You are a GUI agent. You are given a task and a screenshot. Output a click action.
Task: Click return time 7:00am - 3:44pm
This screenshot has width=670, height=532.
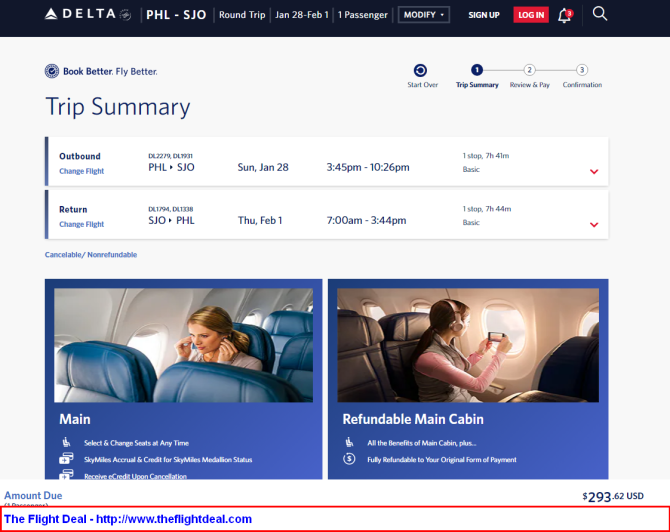366,220
